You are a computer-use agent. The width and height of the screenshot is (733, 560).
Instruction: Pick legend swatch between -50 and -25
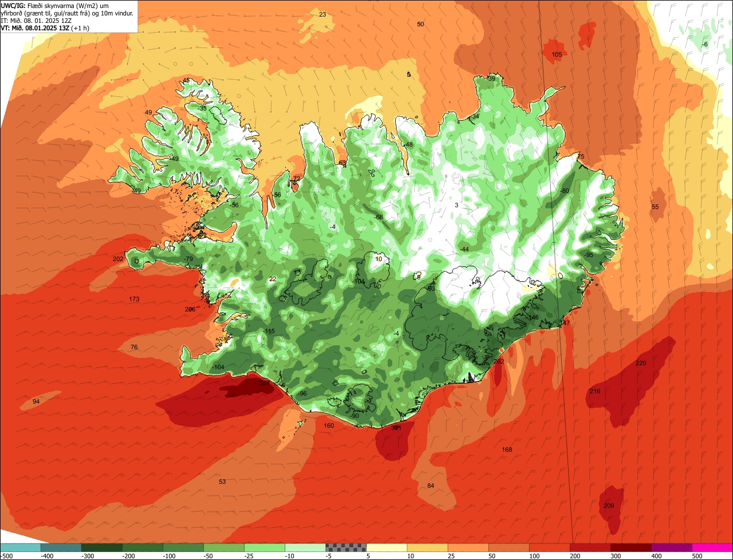(x=223, y=547)
